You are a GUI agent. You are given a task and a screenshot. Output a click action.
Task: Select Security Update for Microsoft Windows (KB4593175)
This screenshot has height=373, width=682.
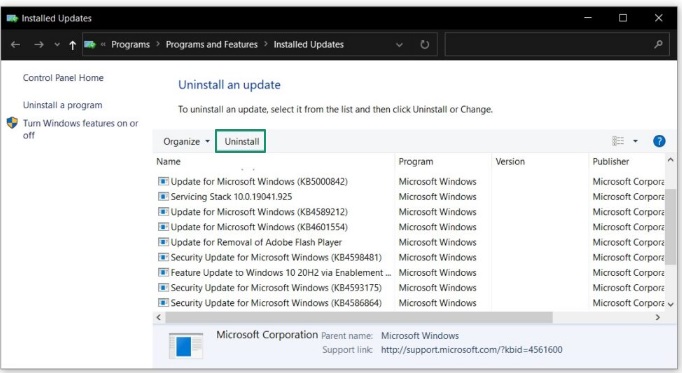pos(276,288)
